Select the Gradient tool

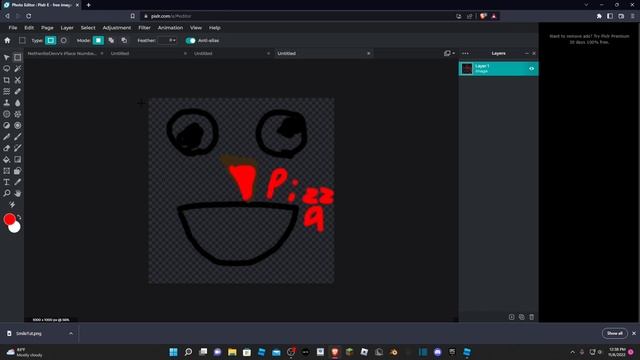(x=18, y=160)
